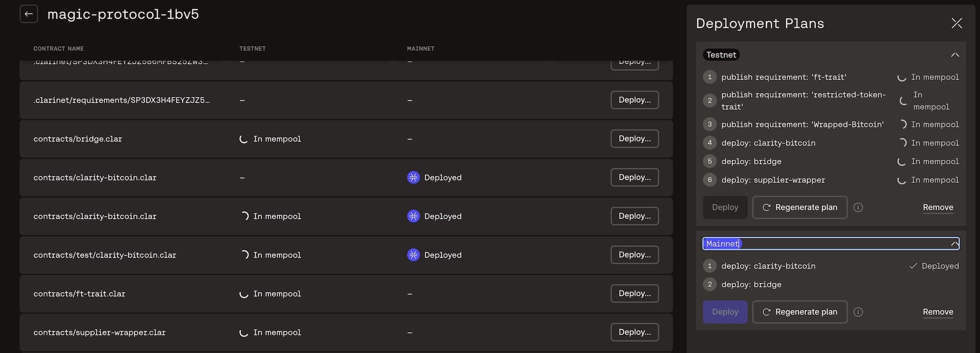The image size is (980, 353).
Task: Select Testnet step 4 deploy: clarity-bitcoin
Action: [768, 143]
